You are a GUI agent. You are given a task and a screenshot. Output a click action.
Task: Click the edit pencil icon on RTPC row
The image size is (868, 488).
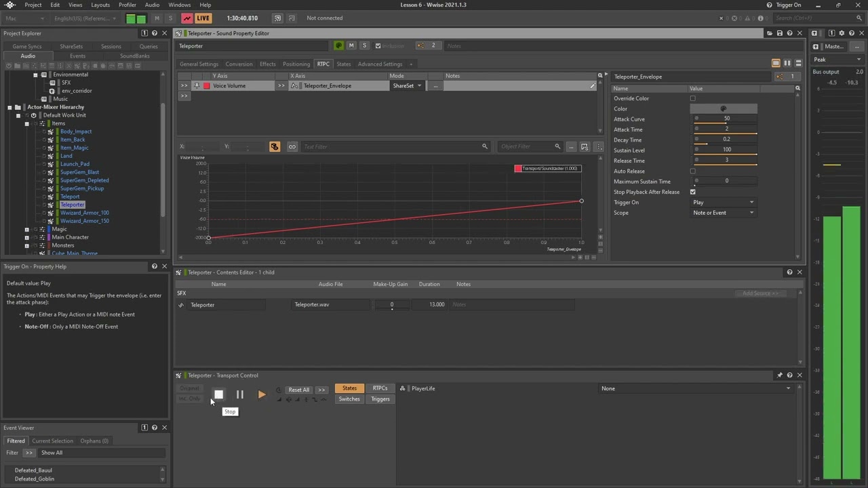(592, 86)
